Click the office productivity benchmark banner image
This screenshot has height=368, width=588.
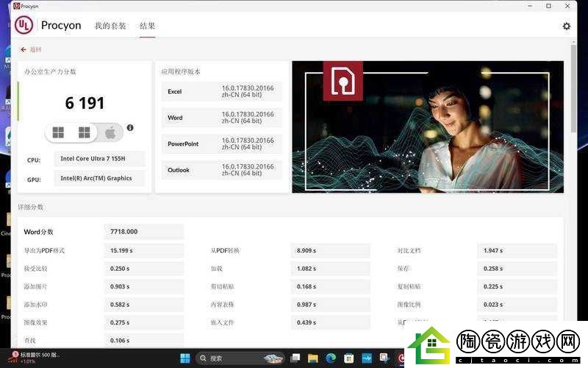[x=428, y=127]
